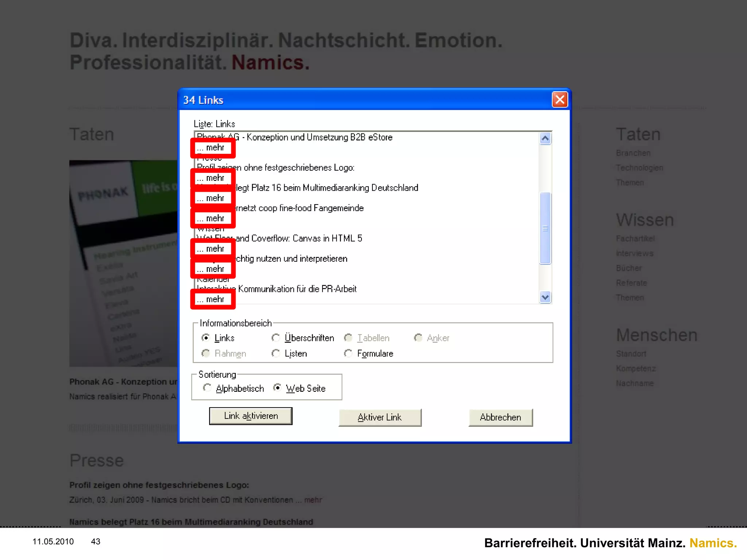This screenshot has width=747, height=560.
Task: Open Kompetenz link under Menschen
Action: [x=636, y=369]
